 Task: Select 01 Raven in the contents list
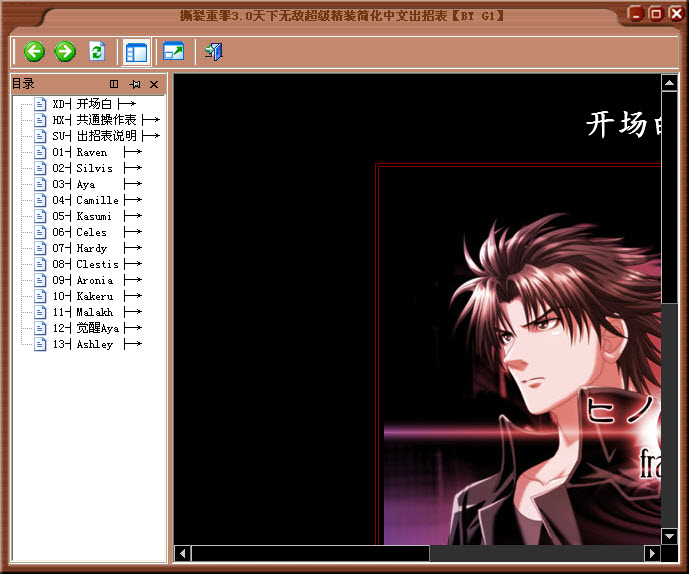97,152
